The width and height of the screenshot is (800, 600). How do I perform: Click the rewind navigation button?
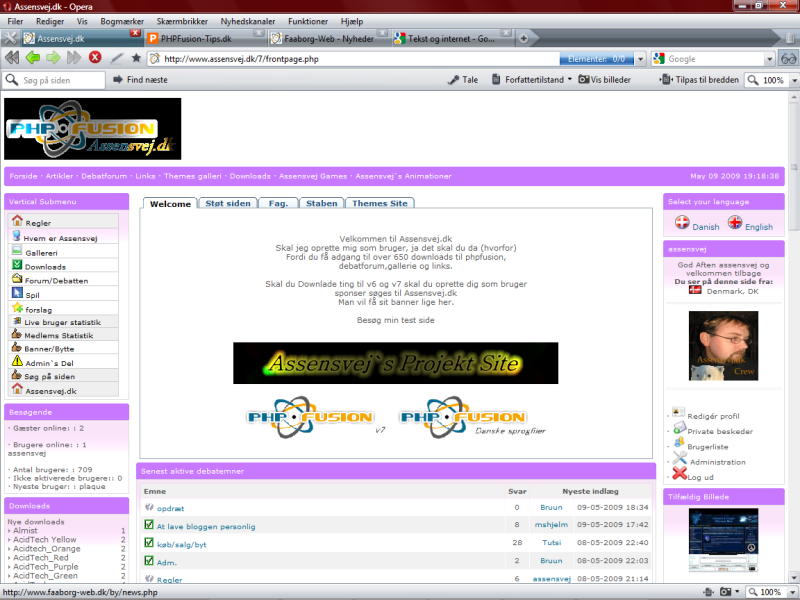click(12, 58)
